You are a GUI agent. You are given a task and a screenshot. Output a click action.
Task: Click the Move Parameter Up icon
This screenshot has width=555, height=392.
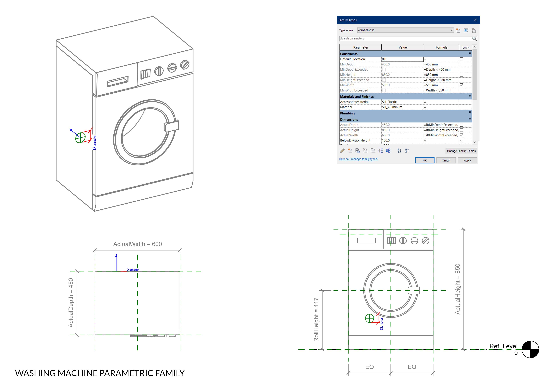[x=380, y=151]
